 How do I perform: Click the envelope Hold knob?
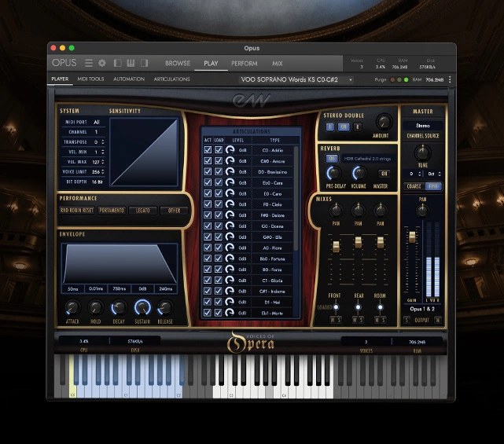click(x=95, y=307)
